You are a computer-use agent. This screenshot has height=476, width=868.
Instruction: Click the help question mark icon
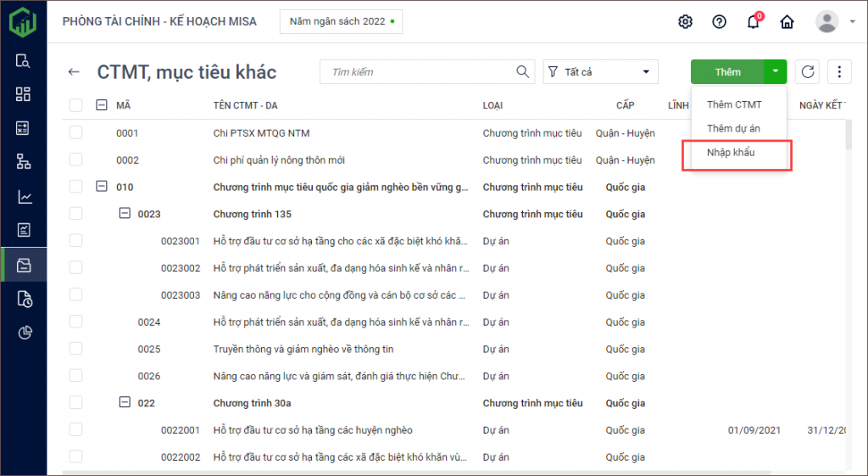click(719, 22)
